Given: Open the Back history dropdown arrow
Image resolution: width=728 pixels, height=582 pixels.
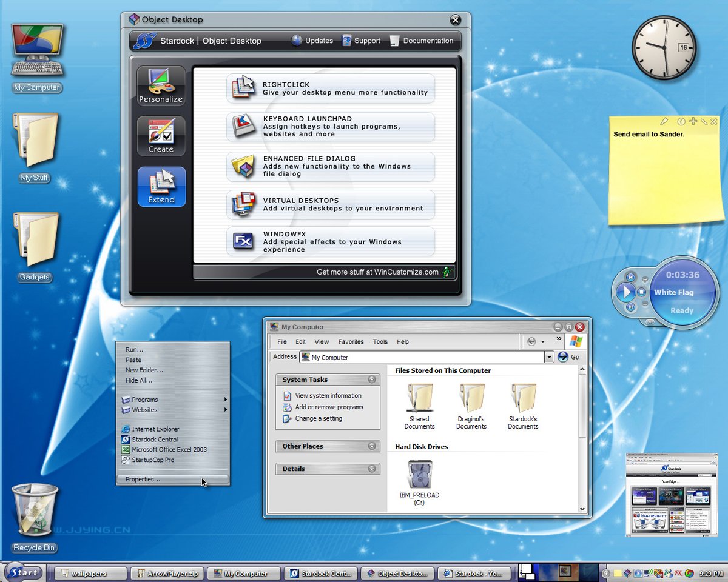Looking at the screenshot, I should 543,342.
